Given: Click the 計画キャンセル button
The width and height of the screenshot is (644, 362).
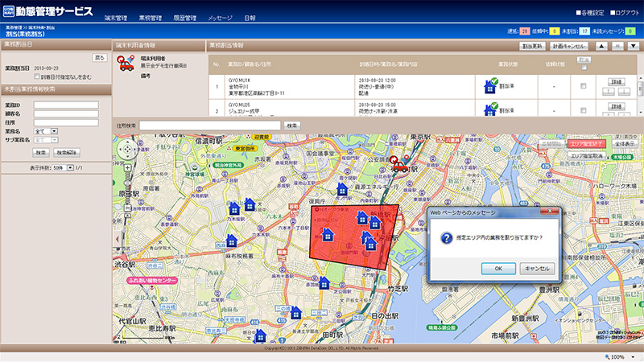Looking at the screenshot, I should pos(569,47).
